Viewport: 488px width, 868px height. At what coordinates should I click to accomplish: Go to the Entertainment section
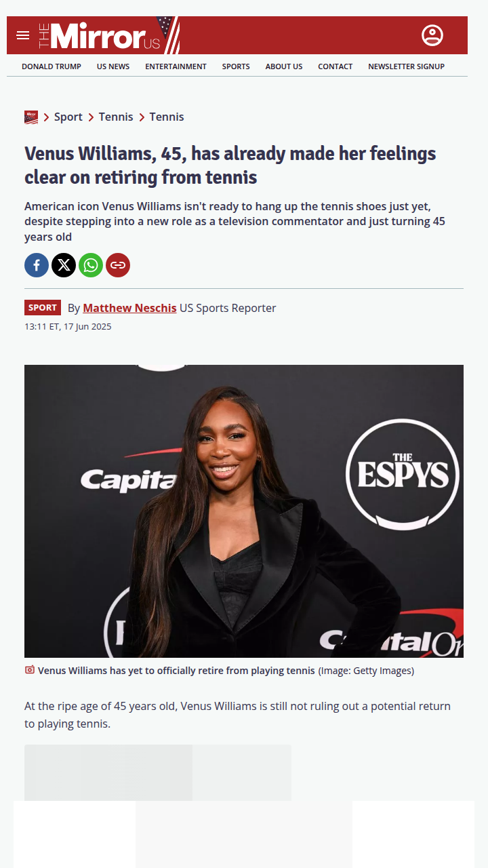(176, 66)
